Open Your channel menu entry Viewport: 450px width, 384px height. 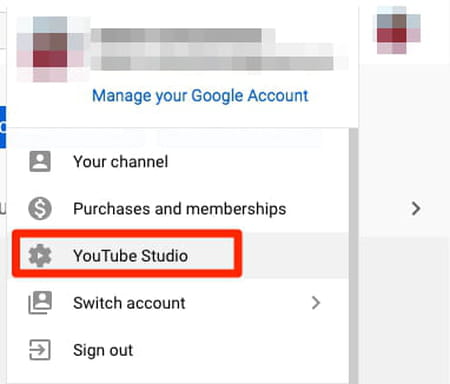click(x=178, y=162)
